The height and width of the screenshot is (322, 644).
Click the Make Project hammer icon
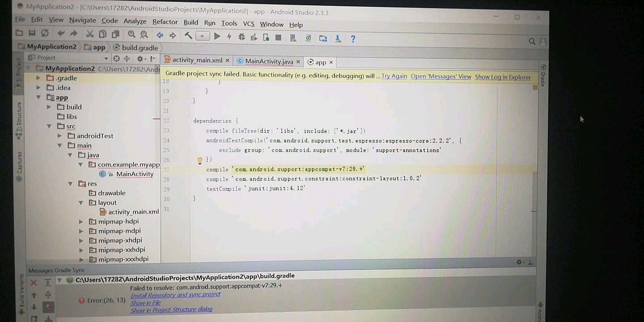click(x=188, y=35)
